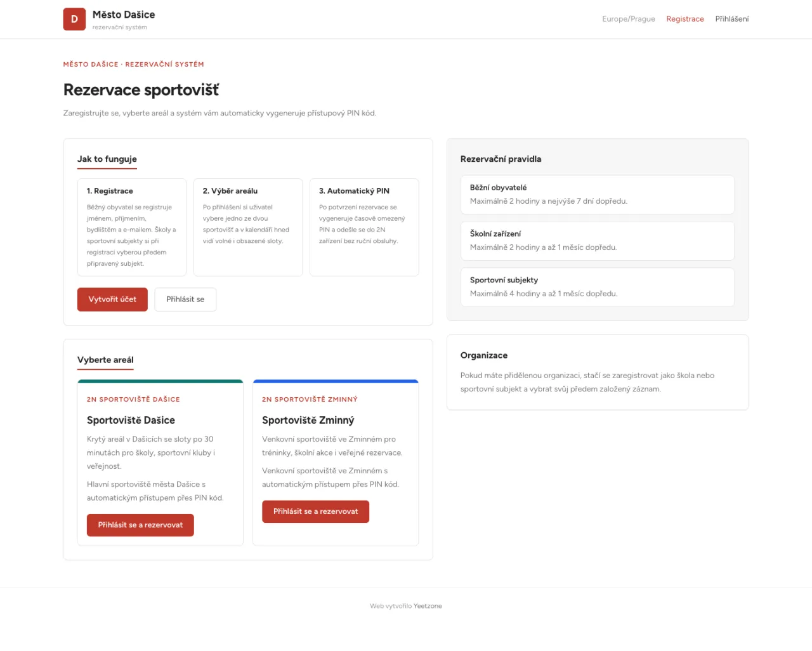Image resolution: width=812 pixels, height=651 pixels.
Task: Click the red D logo icon
Action: point(74,19)
